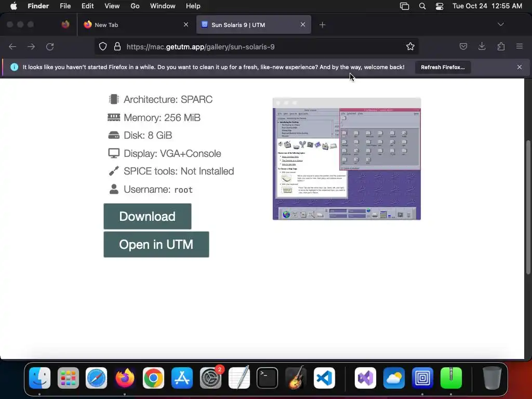Open the Edit menu

87,6
